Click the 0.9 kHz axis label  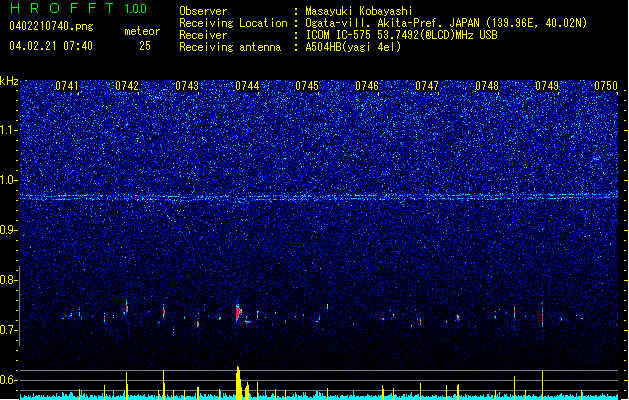click(9, 230)
